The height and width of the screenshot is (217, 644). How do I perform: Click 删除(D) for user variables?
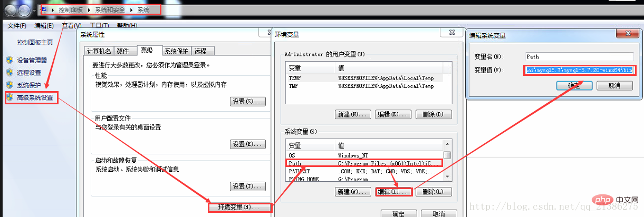(434, 114)
